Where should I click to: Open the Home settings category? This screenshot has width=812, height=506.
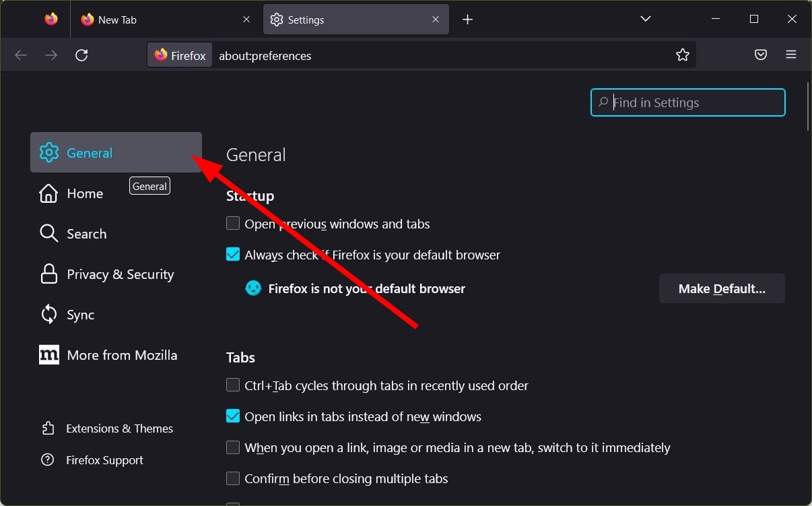[x=116, y=193]
